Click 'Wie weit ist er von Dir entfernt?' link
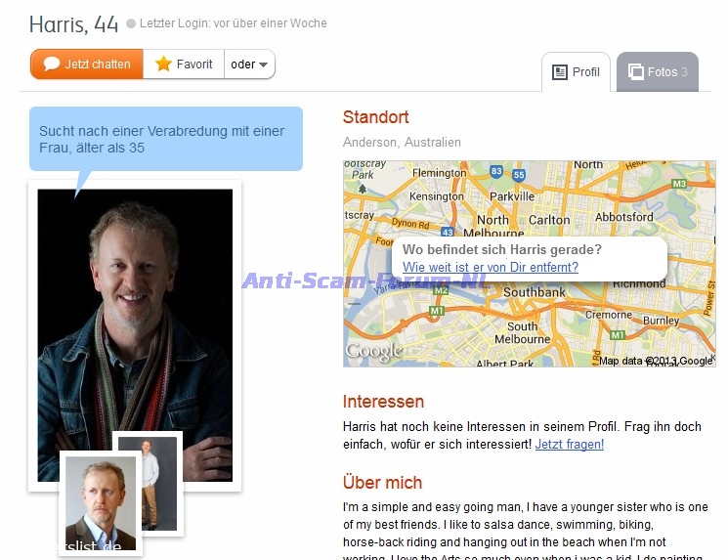 [x=491, y=268]
